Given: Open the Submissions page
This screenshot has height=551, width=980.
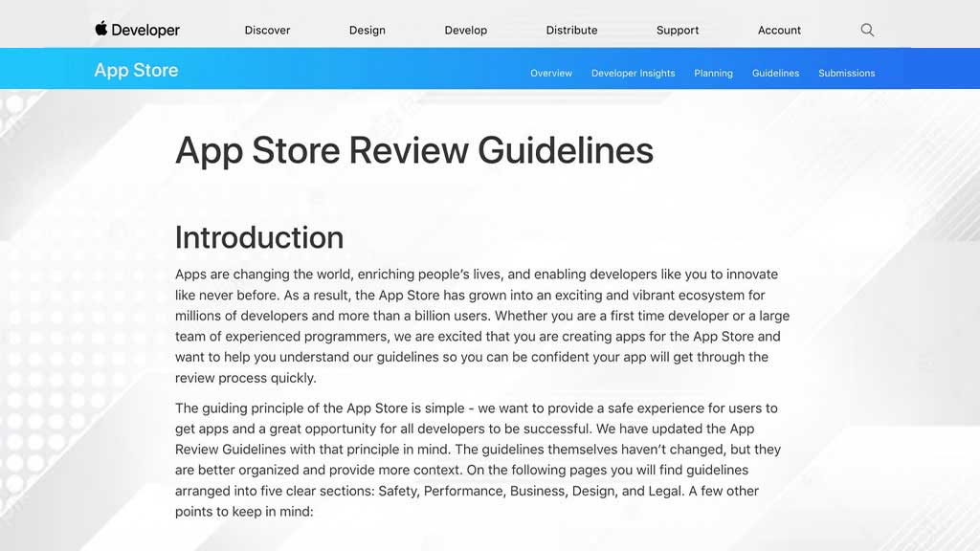Looking at the screenshot, I should pos(846,73).
